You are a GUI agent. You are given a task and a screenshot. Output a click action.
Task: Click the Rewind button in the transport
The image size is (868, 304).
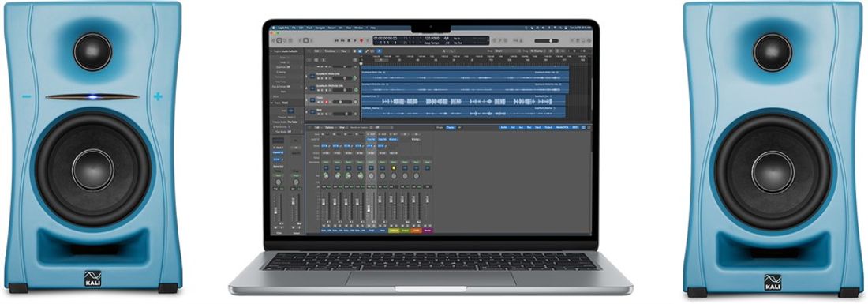click(x=337, y=40)
